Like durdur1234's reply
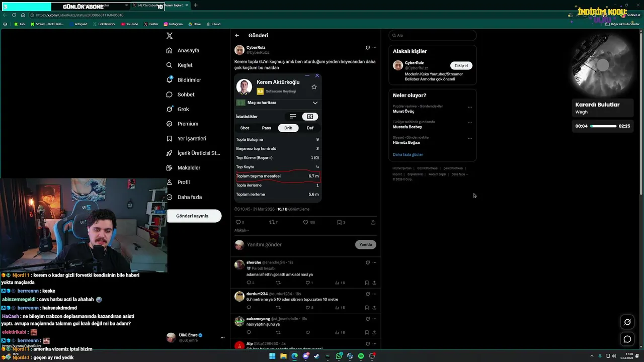Viewport: 644px width, 362px height. click(308, 308)
